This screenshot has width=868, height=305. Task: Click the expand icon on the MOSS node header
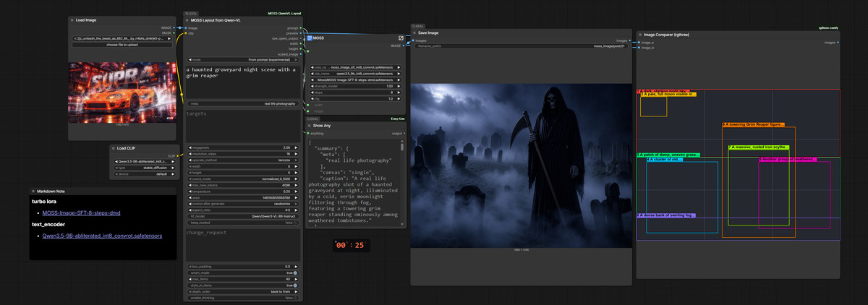coord(401,38)
